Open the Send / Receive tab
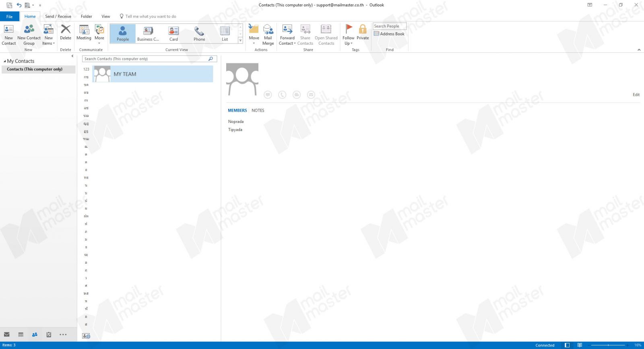The height and width of the screenshot is (349, 644). point(58,17)
